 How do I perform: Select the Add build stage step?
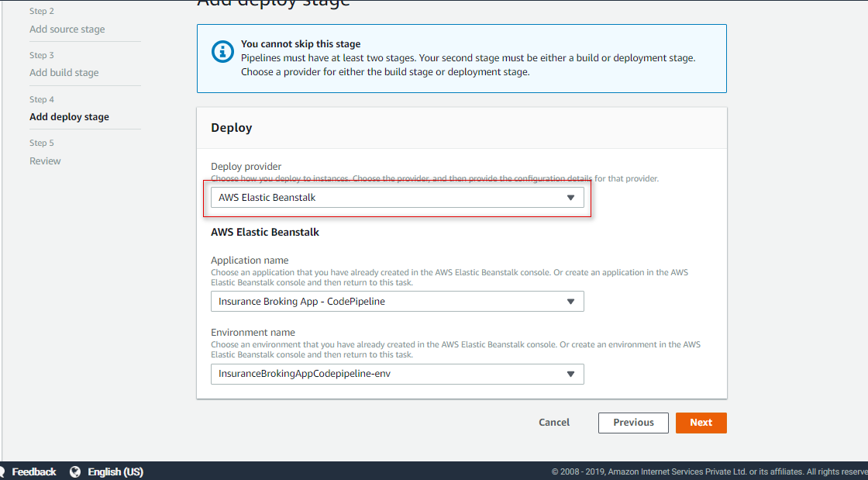pos(64,73)
